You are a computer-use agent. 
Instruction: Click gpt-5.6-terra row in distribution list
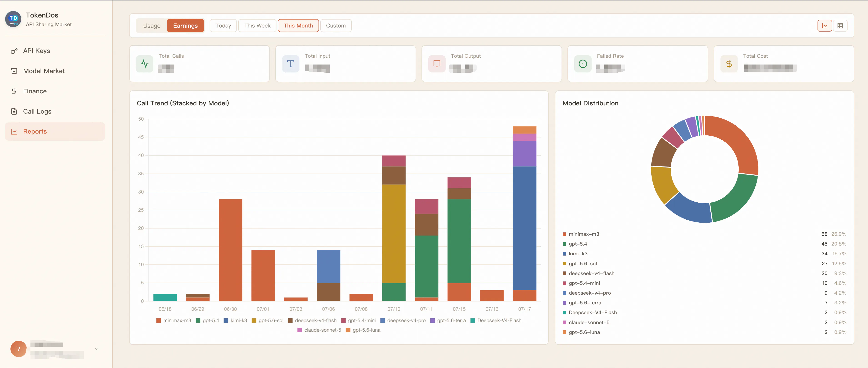(704, 303)
